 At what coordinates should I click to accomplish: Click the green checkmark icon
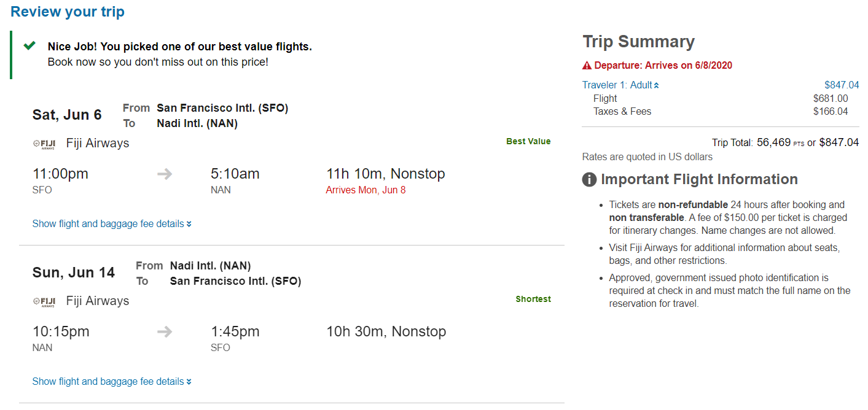(29, 46)
